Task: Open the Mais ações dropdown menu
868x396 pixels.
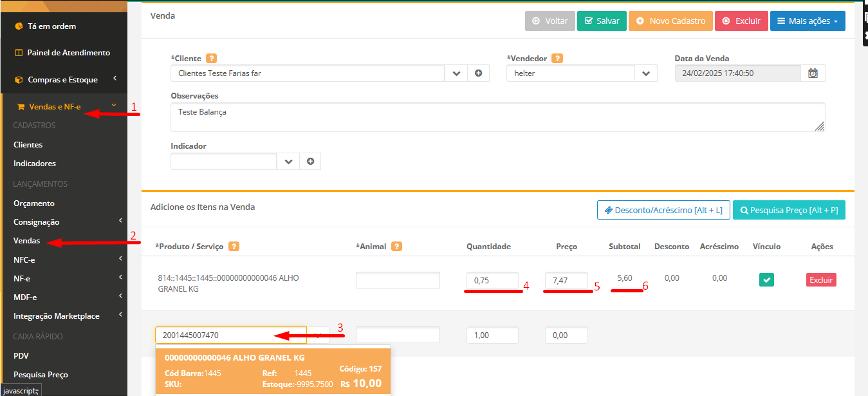Action: click(x=808, y=21)
